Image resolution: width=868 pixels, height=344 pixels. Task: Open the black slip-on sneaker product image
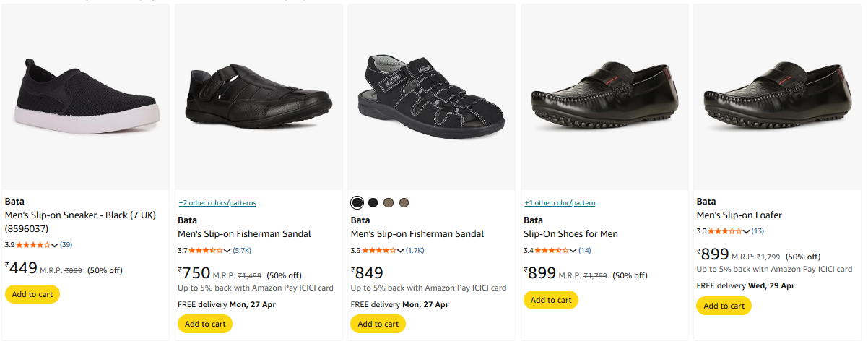[86, 97]
